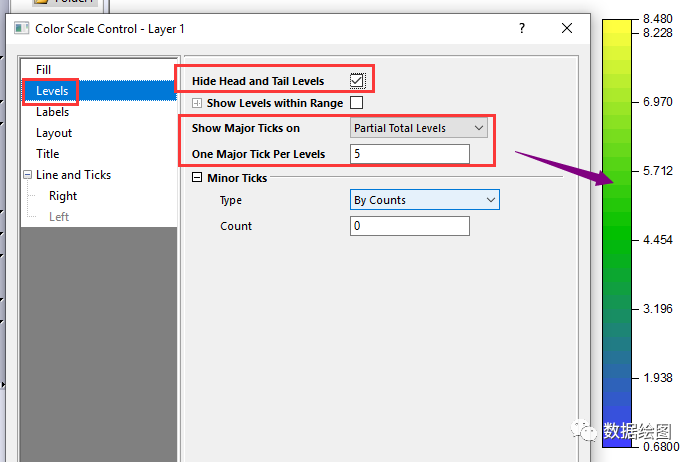Click the Minor Ticks Count field
Image resolution: width=694 pixels, height=462 pixels.
(x=410, y=226)
